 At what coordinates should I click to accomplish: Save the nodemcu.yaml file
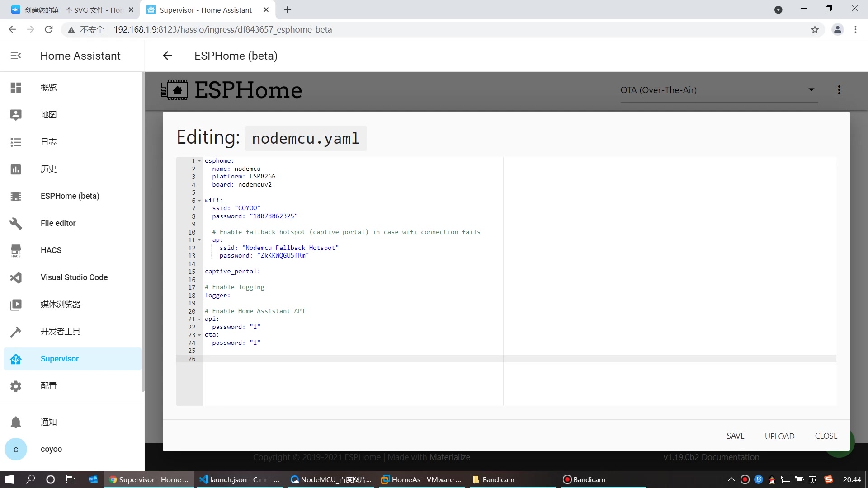point(735,436)
